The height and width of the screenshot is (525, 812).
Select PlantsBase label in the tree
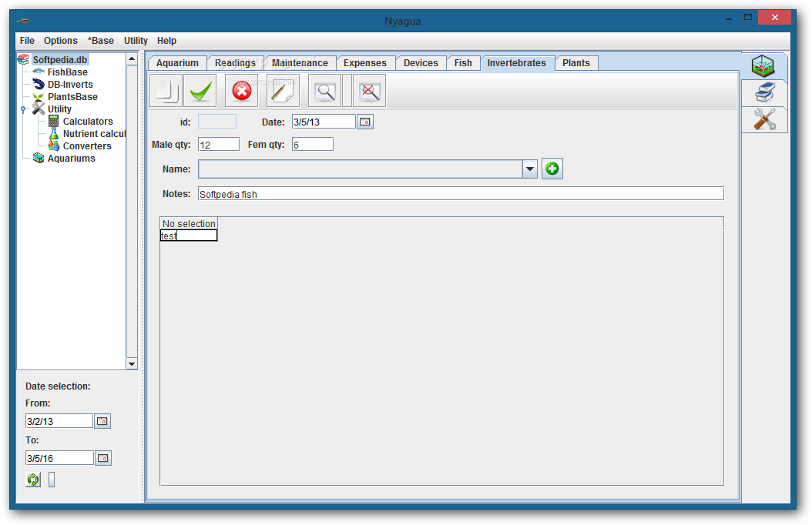[72, 97]
